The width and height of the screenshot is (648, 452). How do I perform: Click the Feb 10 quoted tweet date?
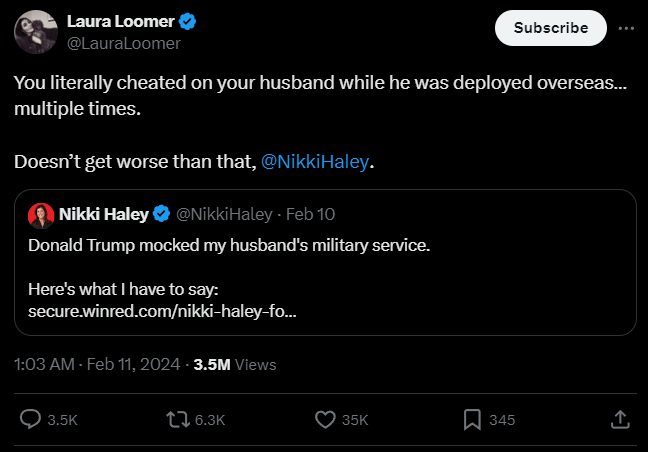coord(312,214)
